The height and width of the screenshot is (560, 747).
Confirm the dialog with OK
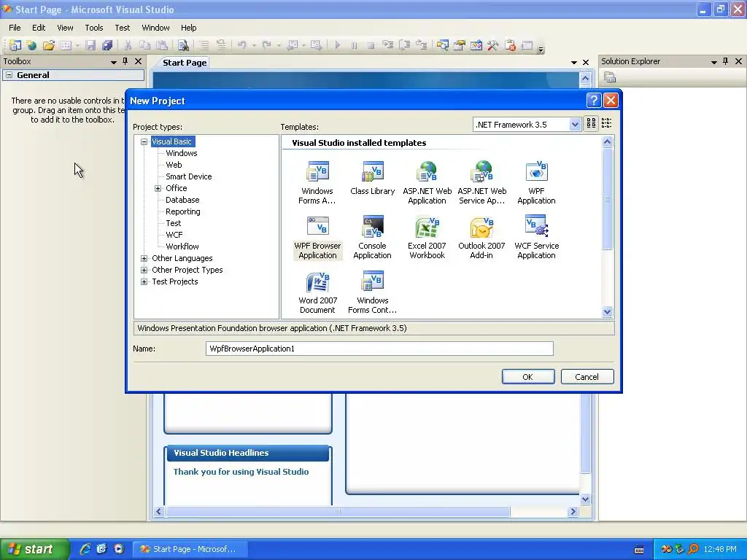click(x=528, y=377)
